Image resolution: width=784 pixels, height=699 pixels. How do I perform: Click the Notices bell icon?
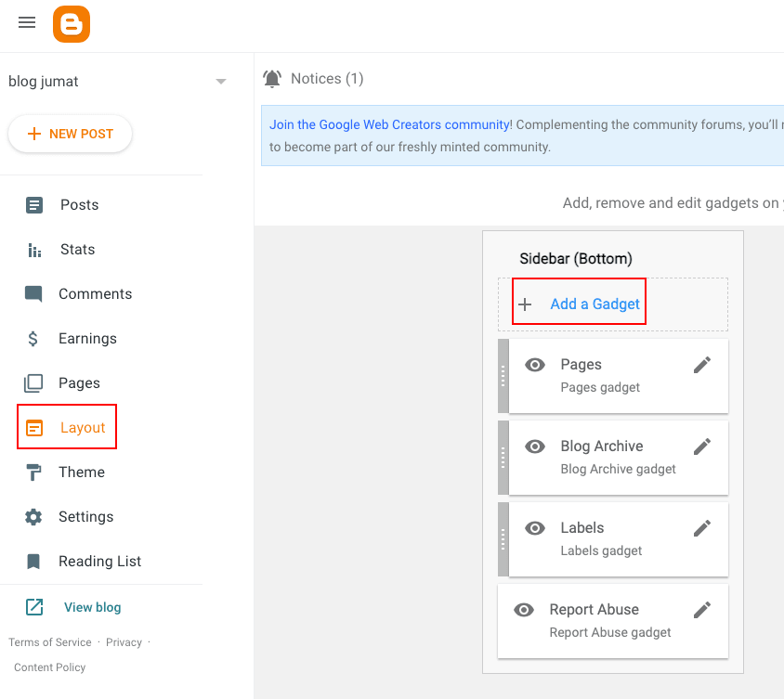[x=272, y=79]
